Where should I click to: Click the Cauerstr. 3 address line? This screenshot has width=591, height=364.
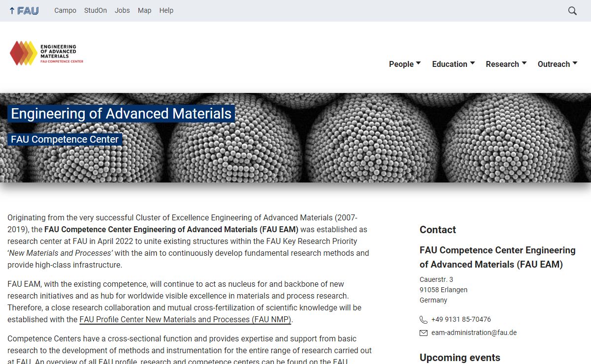pyautogui.click(x=436, y=279)
